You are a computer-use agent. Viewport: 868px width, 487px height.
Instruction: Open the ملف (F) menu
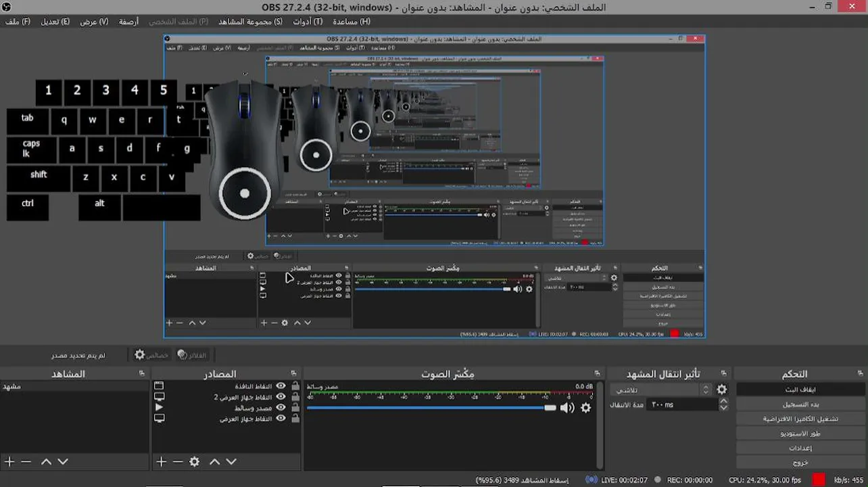18,22
